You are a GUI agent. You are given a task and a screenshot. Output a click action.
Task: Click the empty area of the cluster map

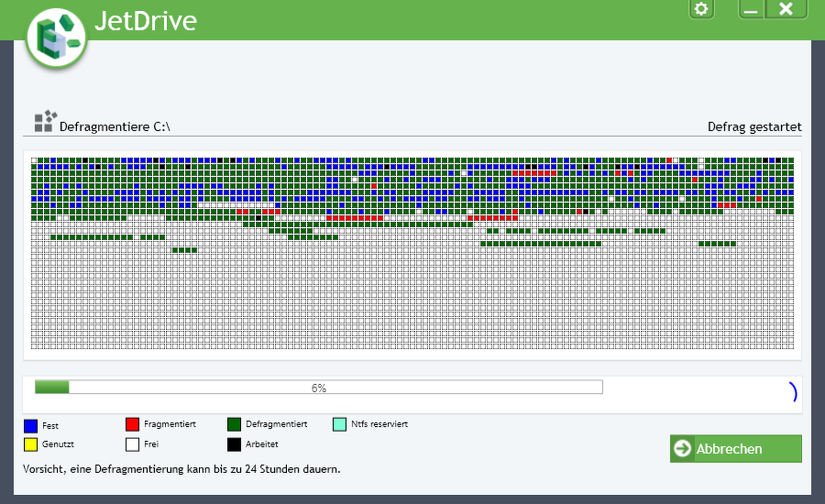(412, 303)
